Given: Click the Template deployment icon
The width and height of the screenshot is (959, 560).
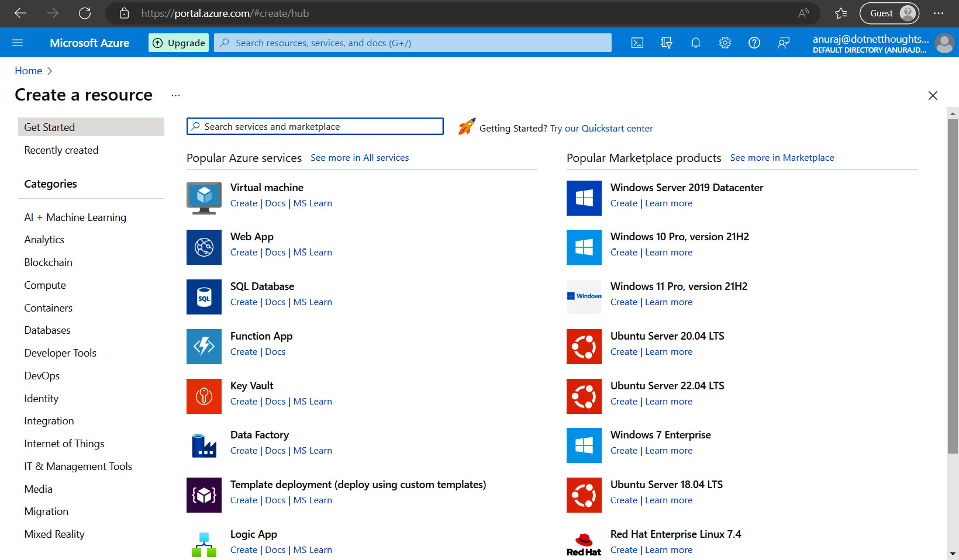Looking at the screenshot, I should 204,495.
